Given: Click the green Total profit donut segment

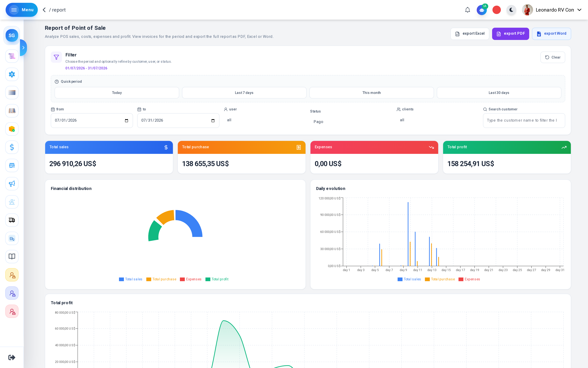Looking at the screenshot, I should (154, 232).
